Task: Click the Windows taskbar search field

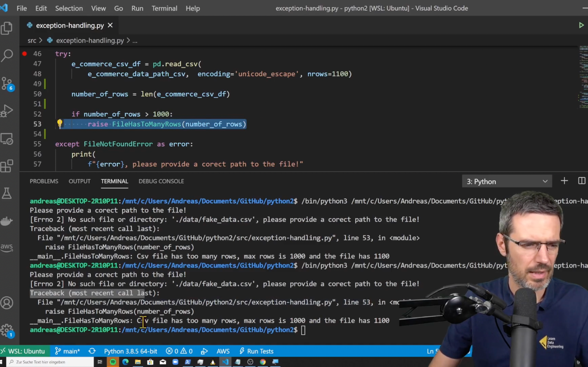Action: [50, 362]
